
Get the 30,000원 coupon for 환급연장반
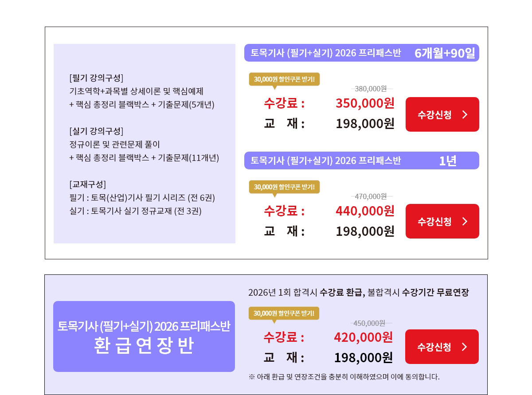[284, 313]
